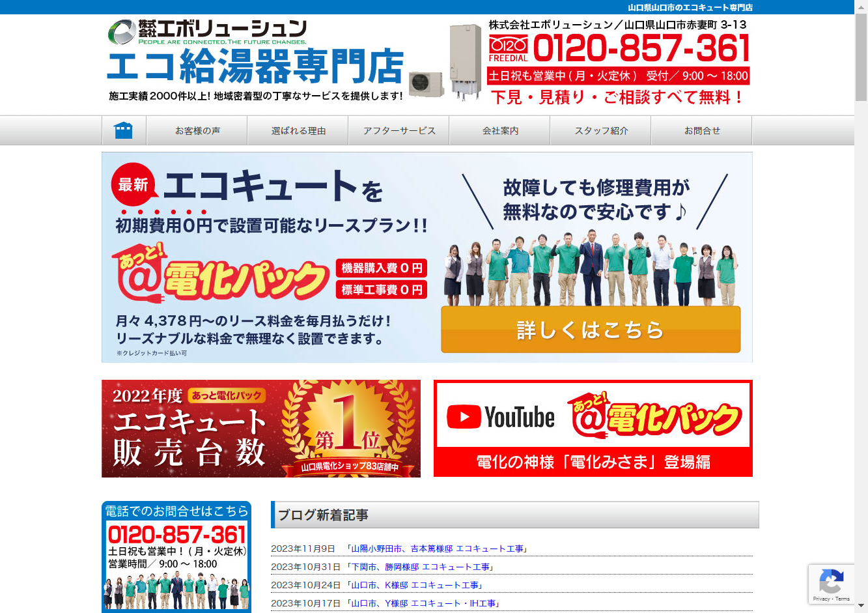Open the 選ばれる理由 menu item
Image resolution: width=868 pixels, height=613 pixels.
tap(298, 131)
